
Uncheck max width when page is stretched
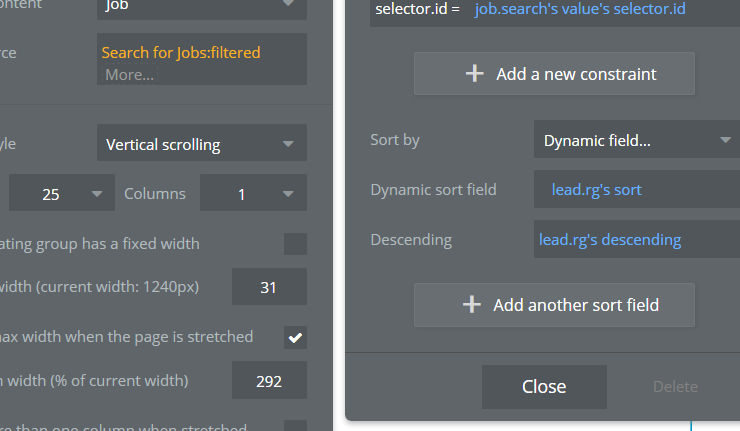click(295, 337)
